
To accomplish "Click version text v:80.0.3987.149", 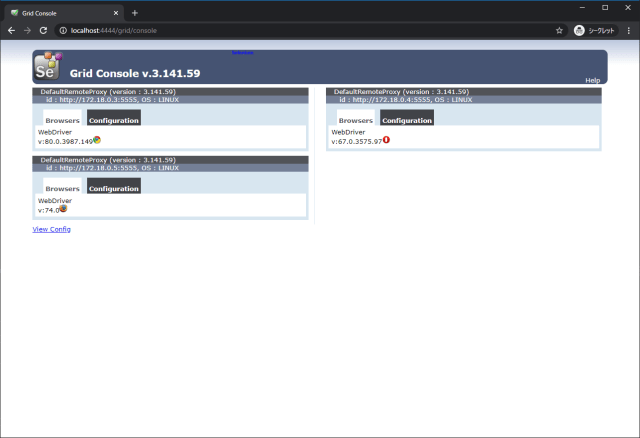I will click(x=65, y=142).
